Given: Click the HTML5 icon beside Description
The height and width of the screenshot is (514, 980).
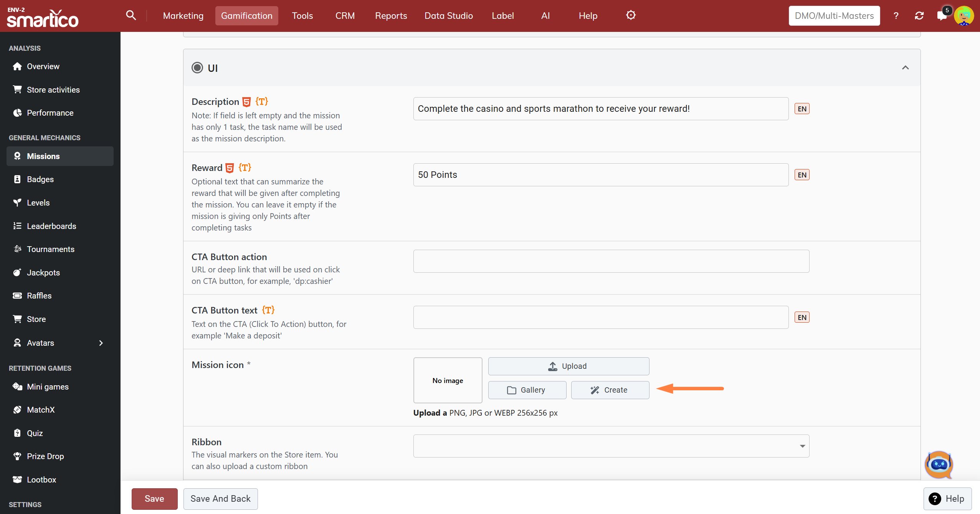Looking at the screenshot, I should click(x=247, y=102).
